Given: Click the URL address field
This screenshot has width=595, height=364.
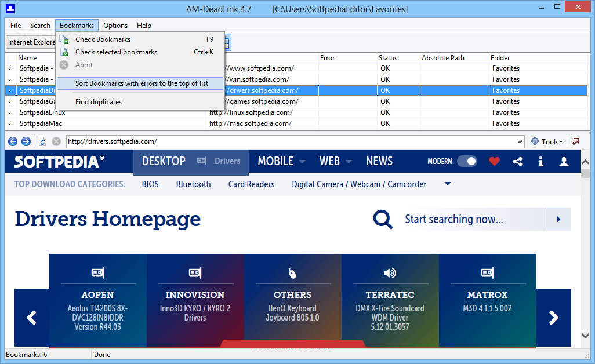Looking at the screenshot, I should point(291,141).
